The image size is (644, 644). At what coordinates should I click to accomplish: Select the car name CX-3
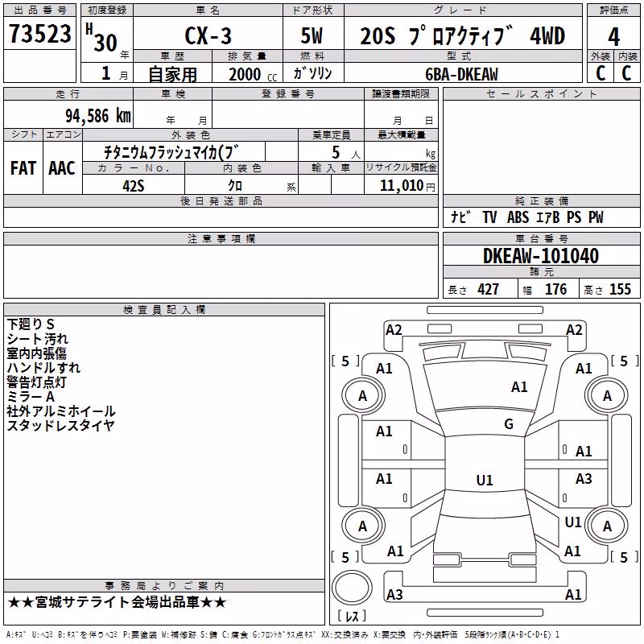point(208,35)
